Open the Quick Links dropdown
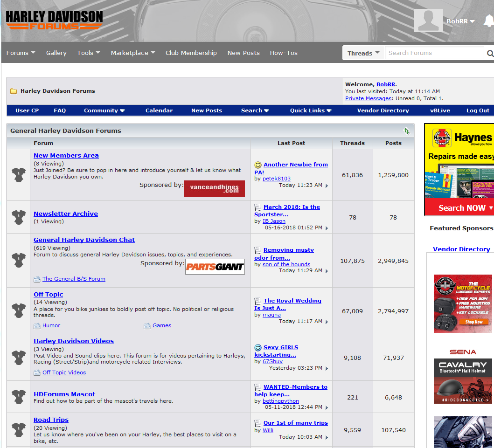This screenshot has width=494, height=448. [311, 110]
